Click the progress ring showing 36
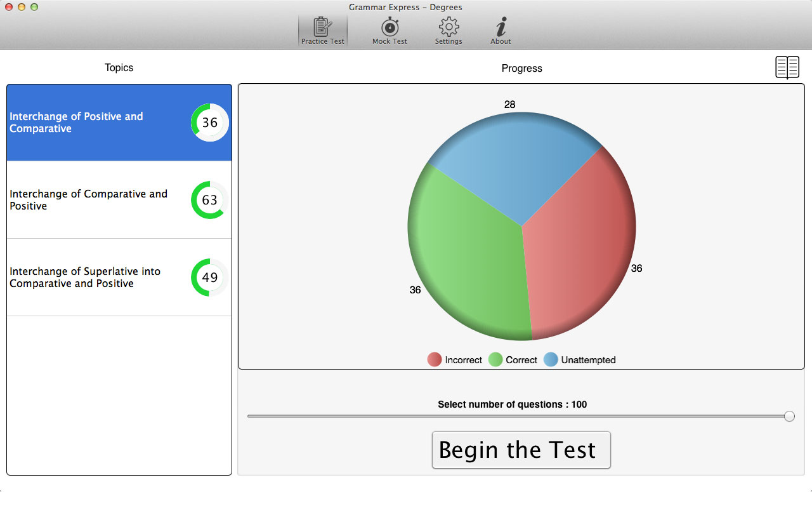The height and width of the screenshot is (508, 812). [x=210, y=123]
